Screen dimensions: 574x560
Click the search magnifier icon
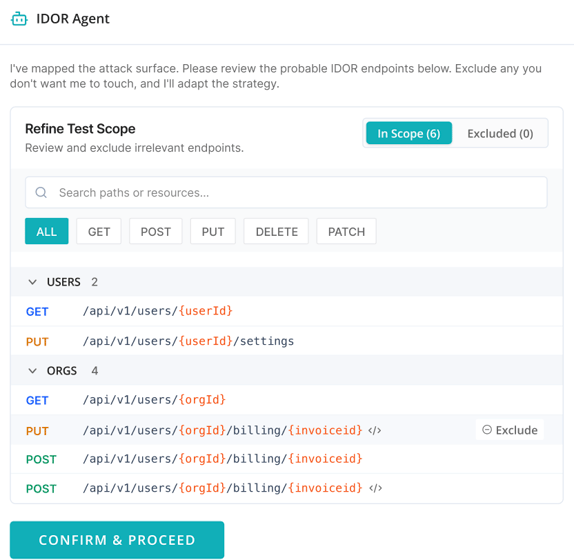(41, 193)
